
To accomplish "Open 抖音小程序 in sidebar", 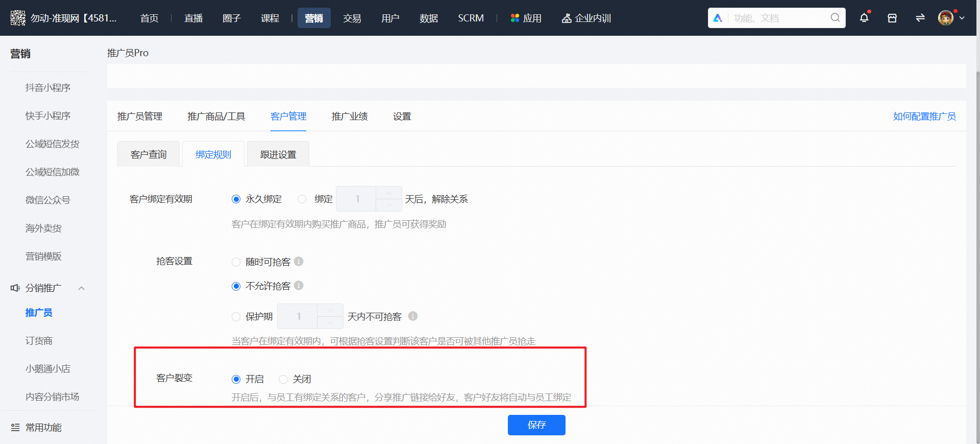I will click(48, 88).
